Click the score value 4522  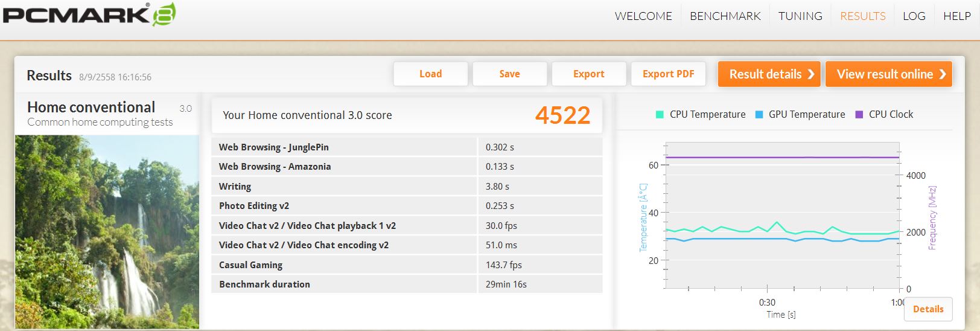coord(562,115)
